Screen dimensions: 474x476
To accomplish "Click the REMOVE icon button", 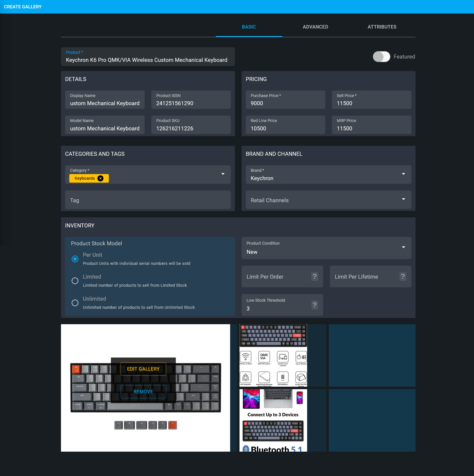I will (x=144, y=391).
